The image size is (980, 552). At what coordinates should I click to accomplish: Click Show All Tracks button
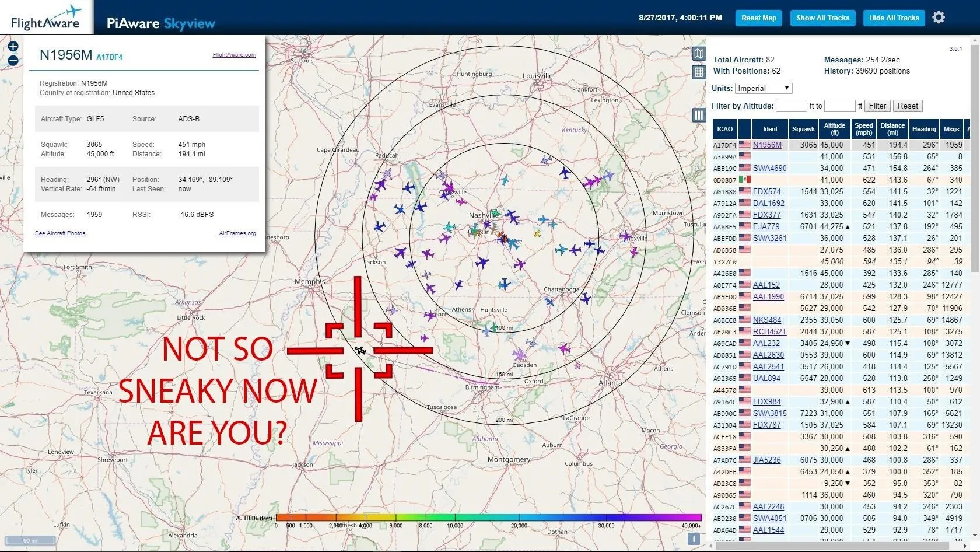[x=823, y=18]
